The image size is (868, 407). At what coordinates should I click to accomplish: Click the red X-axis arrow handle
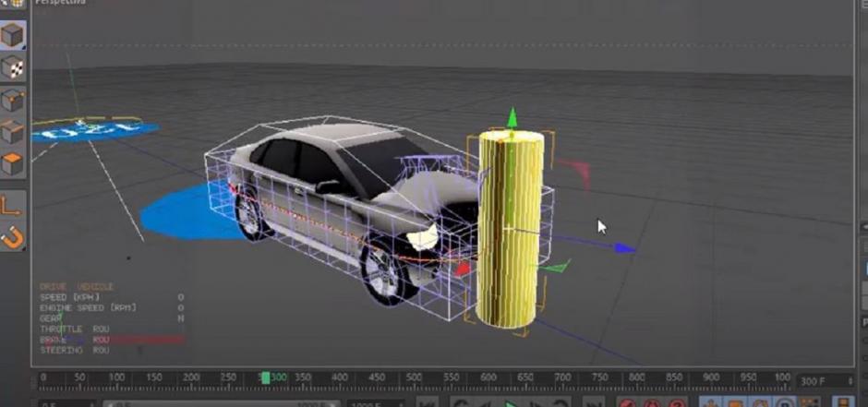(463, 269)
